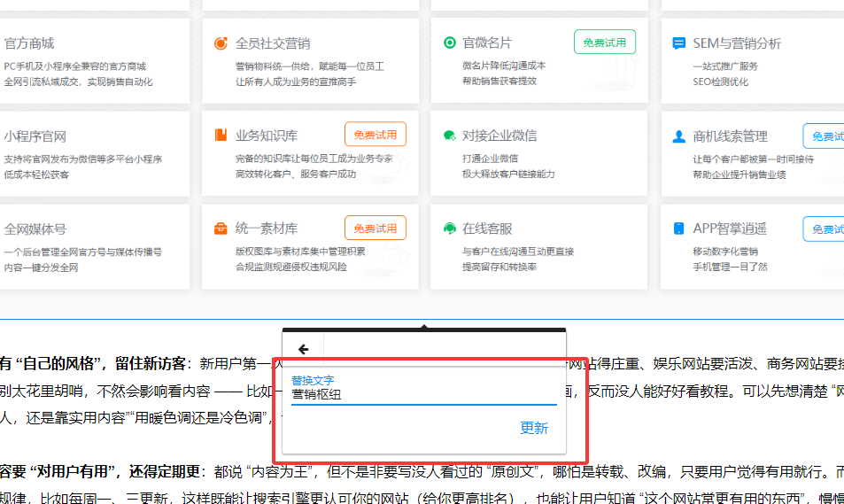
Task: Click text 低成本轻松获客
Action: point(36,174)
